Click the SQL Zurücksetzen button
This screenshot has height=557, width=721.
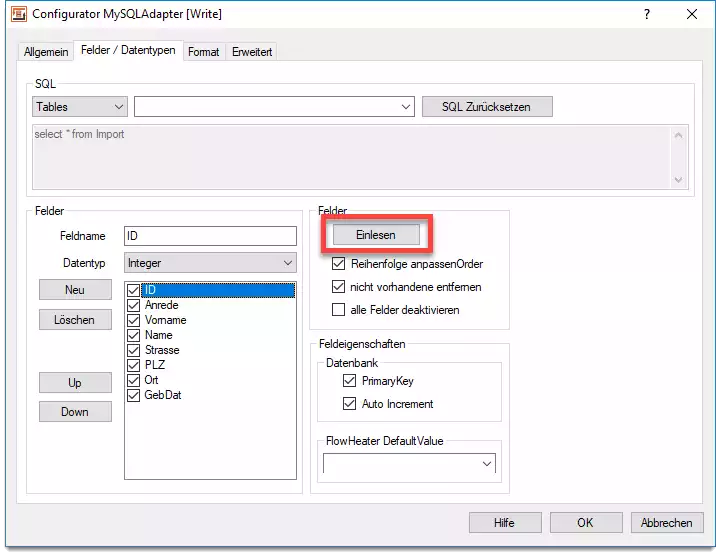click(486, 107)
